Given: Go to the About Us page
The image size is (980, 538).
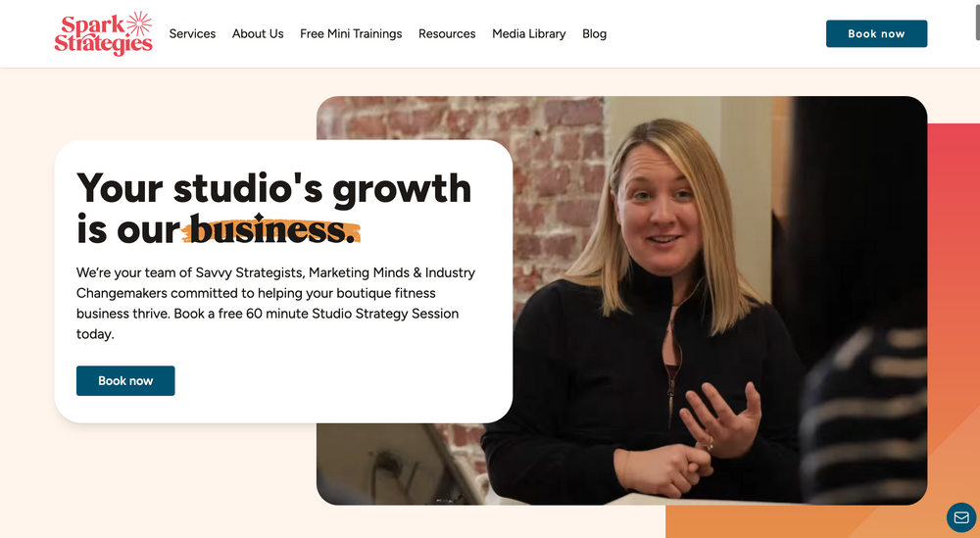Looking at the screenshot, I should [258, 33].
